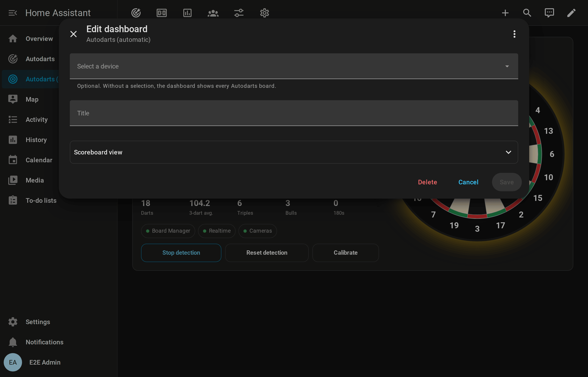
Task: Close the Edit dashboard dialog
Action: point(73,34)
